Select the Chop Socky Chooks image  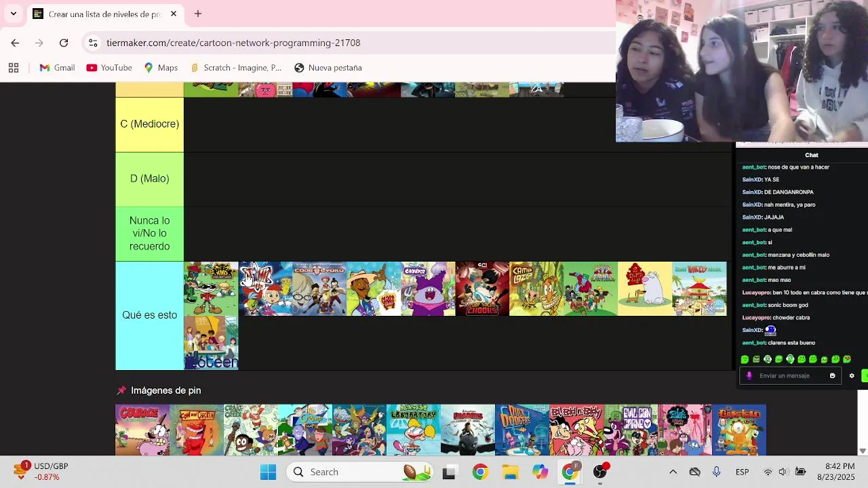point(482,289)
